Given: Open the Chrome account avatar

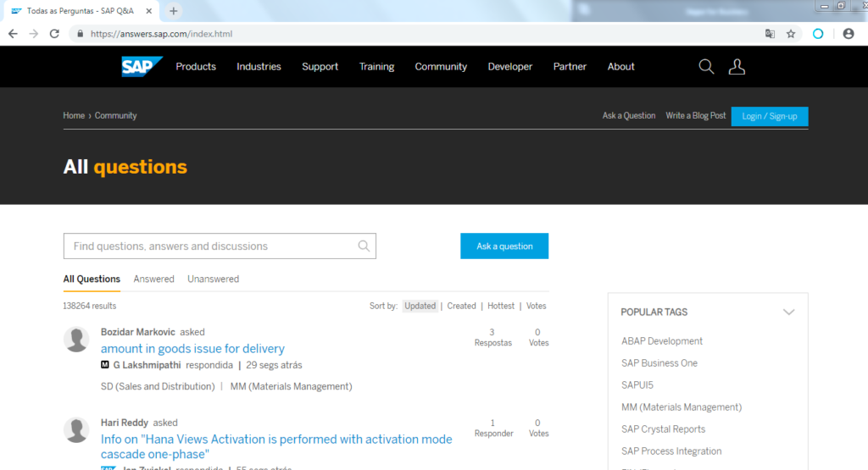Looking at the screenshot, I should 848,34.
